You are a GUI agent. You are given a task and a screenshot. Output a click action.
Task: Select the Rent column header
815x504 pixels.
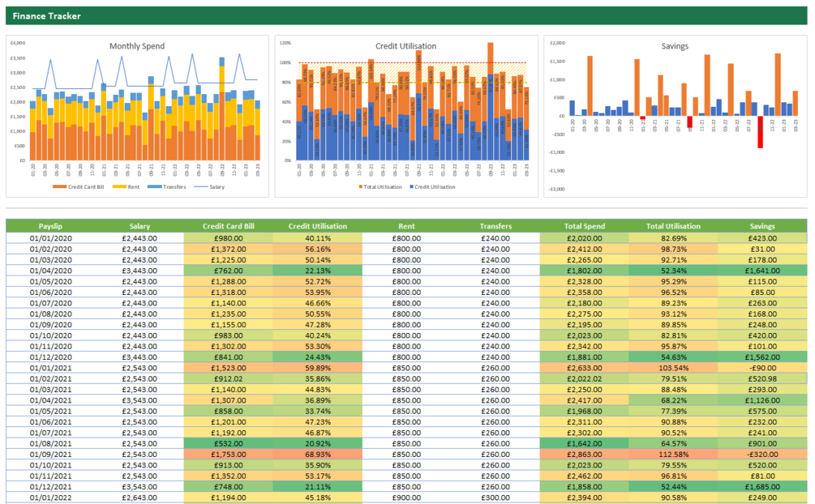coord(406,226)
